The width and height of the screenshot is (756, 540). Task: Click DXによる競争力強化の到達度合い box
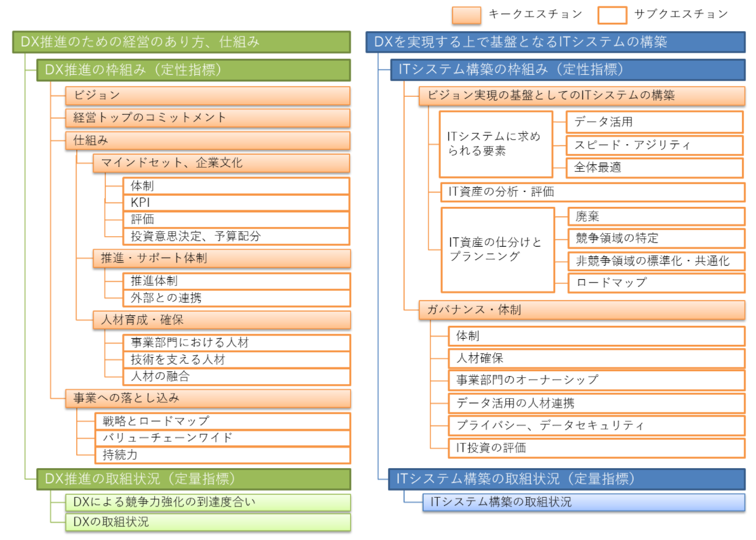click(x=208, y=503)
